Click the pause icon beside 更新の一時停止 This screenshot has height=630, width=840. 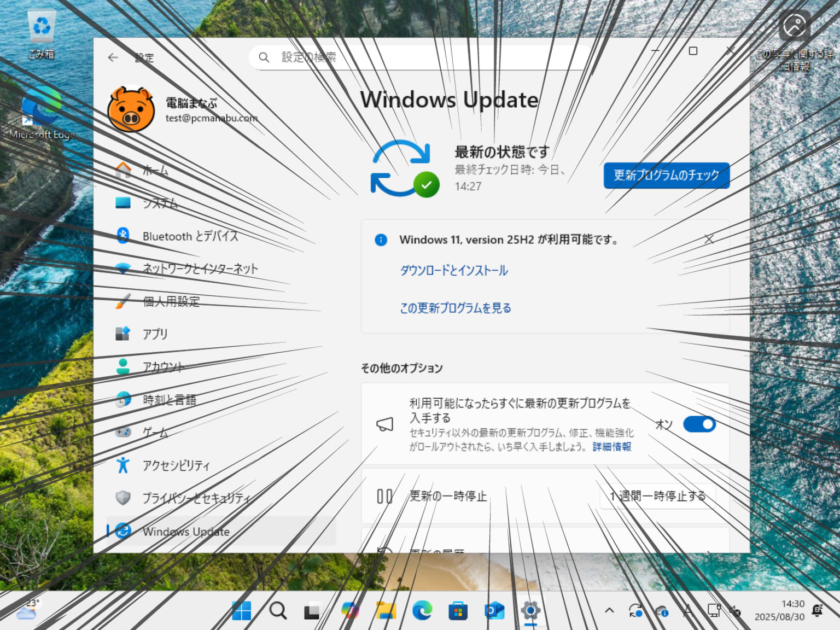click(384, 496)
